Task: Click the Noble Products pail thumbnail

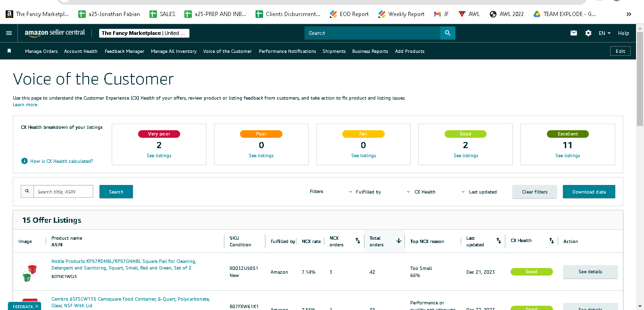Action: point(29,272)
